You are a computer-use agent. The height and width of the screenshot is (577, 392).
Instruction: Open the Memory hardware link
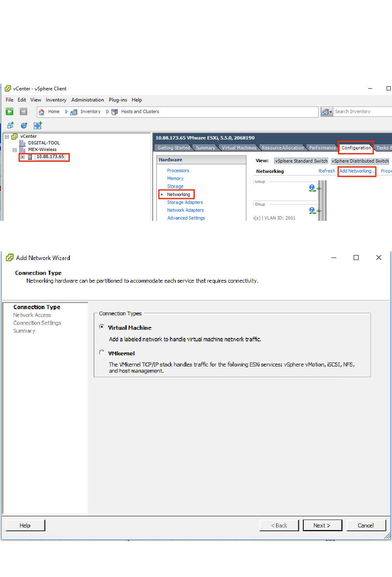coord(175,178)
